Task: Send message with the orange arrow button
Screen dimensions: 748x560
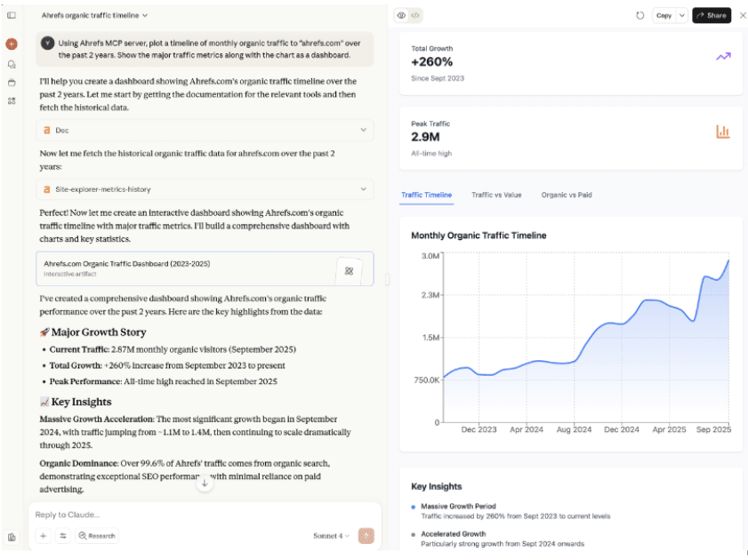Action: coord(365,536)
